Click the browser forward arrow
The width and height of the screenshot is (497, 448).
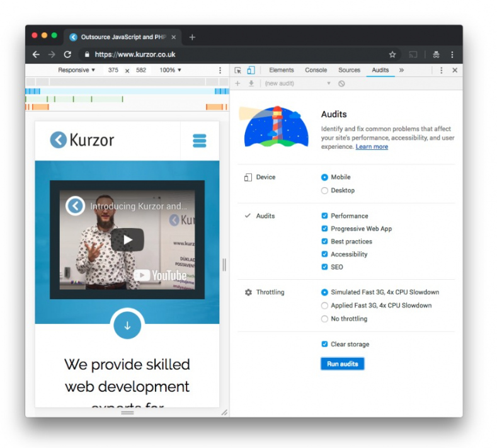pos(52,55)
